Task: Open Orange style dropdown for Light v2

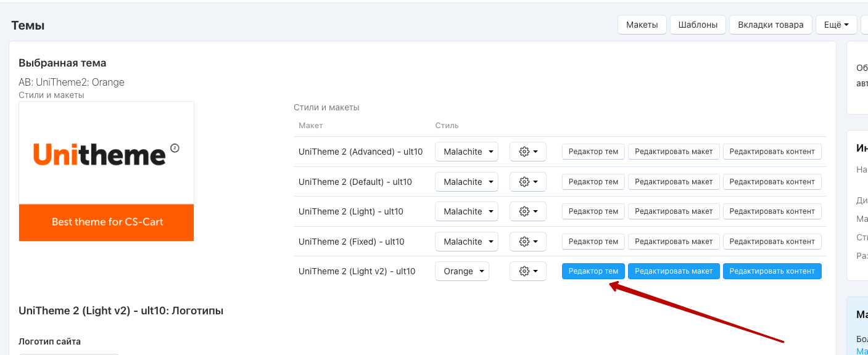Action: click(462, 271)
